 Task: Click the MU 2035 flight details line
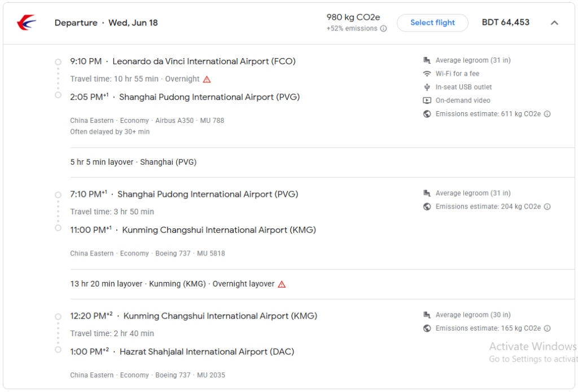(x=147, y=375)
